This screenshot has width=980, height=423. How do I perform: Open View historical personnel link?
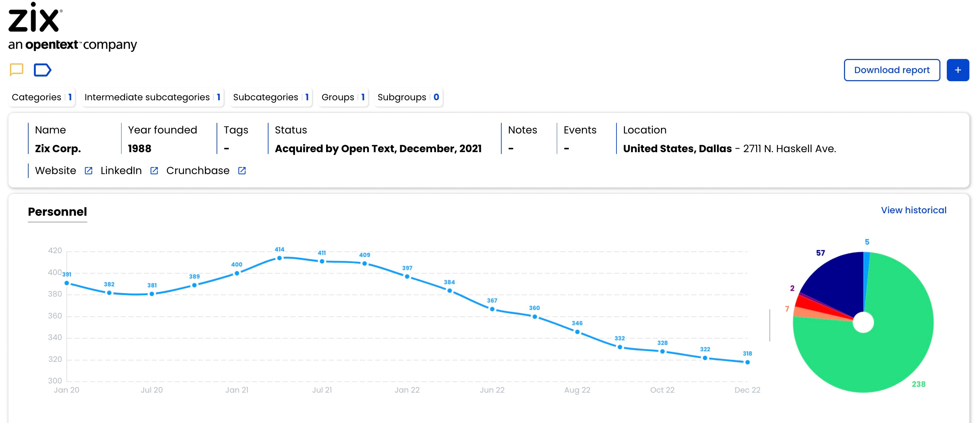point(914,210)
